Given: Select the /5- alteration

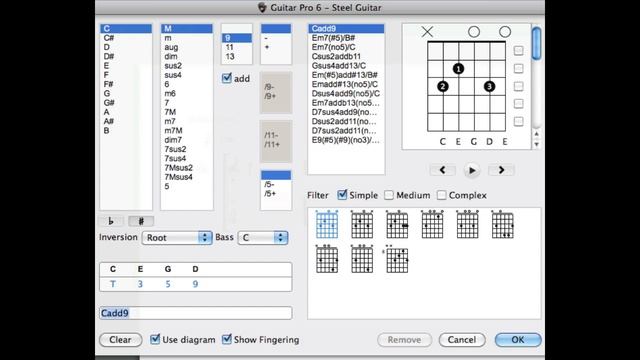Looking at the screenshot, I should pos(276,184).
